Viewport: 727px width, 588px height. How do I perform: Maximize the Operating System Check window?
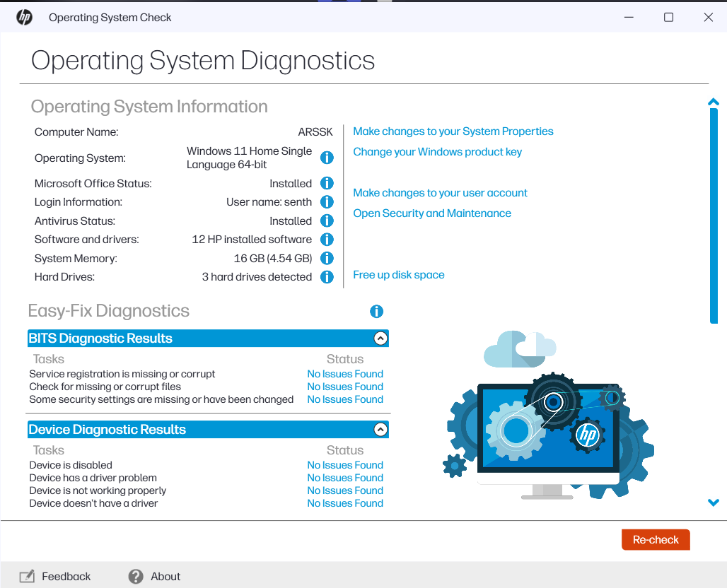click(668, 17)
